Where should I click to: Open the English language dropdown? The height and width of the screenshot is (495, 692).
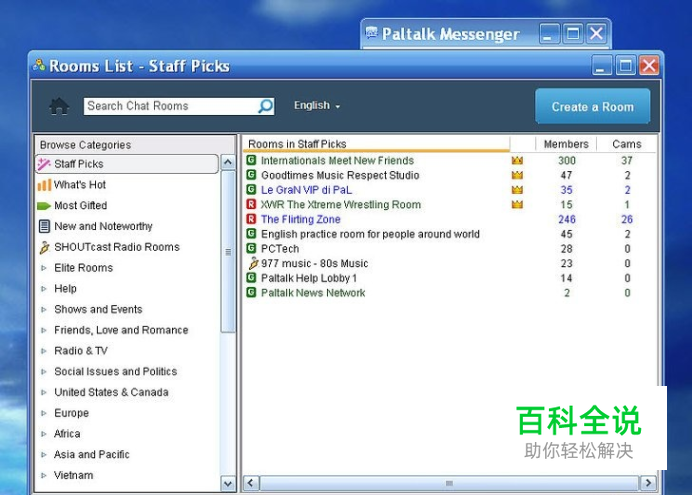click(317, 106)
